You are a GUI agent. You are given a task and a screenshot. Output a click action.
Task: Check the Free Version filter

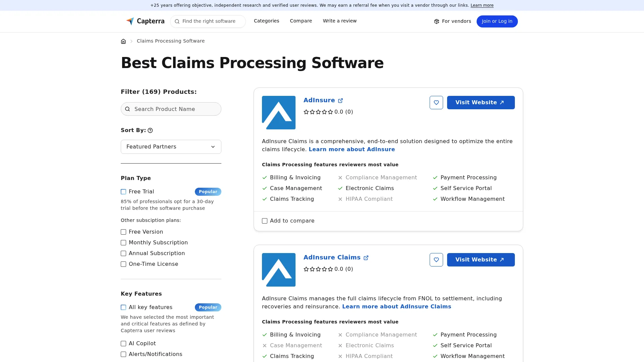coord(123,232)
